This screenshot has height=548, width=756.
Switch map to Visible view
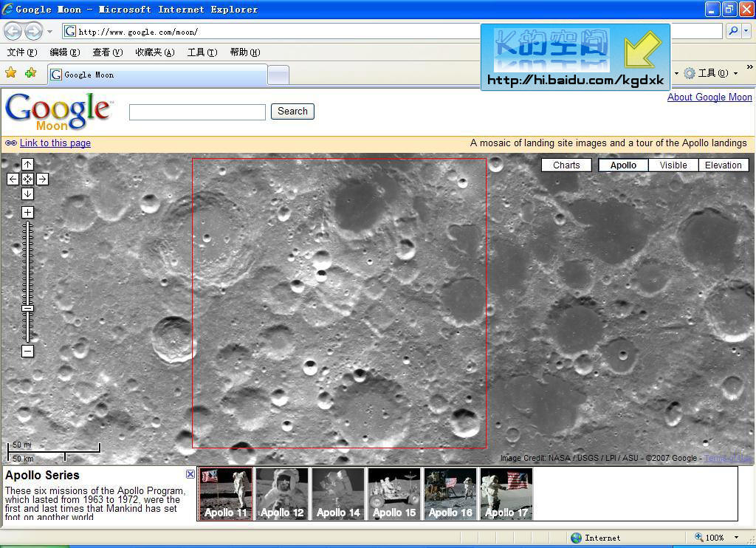tap(673, 165)
